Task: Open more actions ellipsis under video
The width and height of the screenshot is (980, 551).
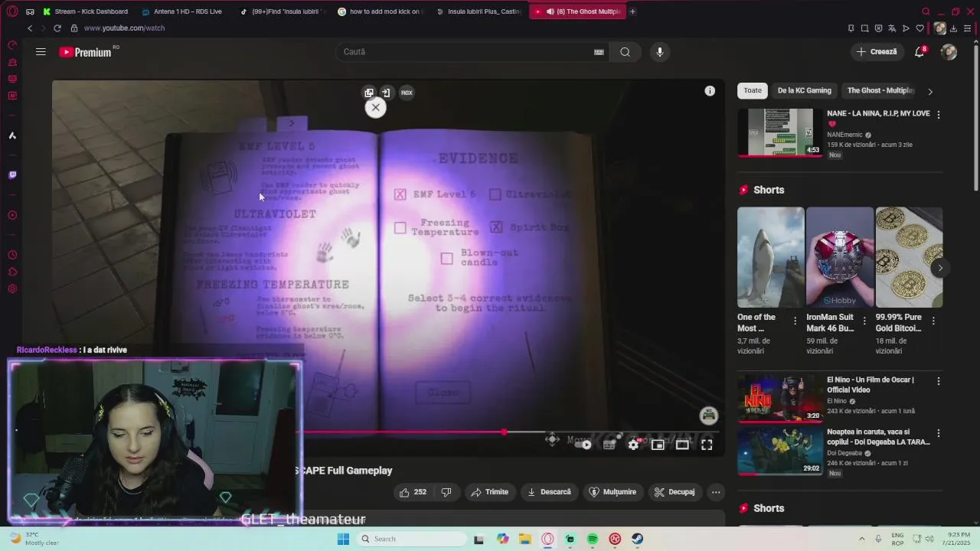Action: click(x=716, y=492)
